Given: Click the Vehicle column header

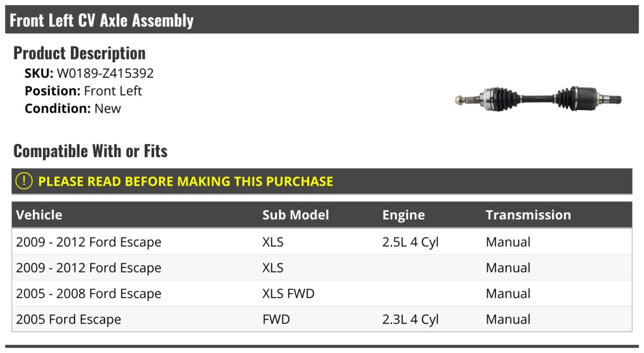Looking at the screenshot, I should point(39,215).
